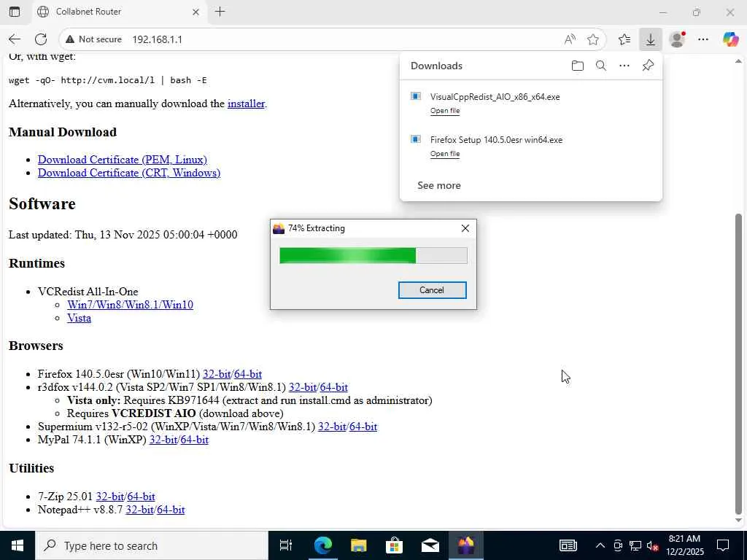
Task: Open Mail app from taskbar
Action: (x=430, y=545)
